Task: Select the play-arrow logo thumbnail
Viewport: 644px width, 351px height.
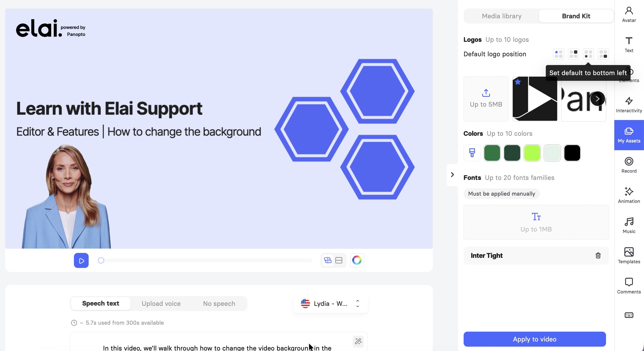Action: [x=535, y=99]
